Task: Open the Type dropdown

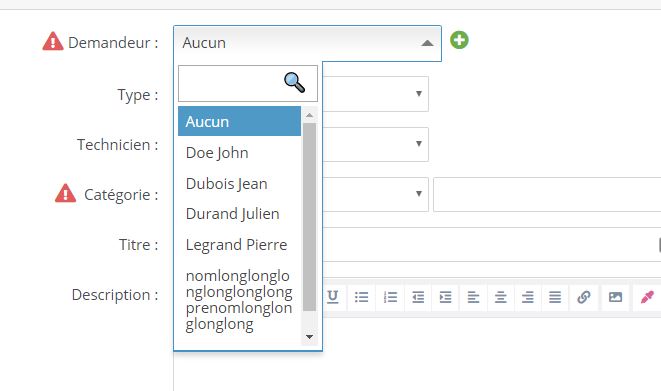Action: [x=376, y=94]
